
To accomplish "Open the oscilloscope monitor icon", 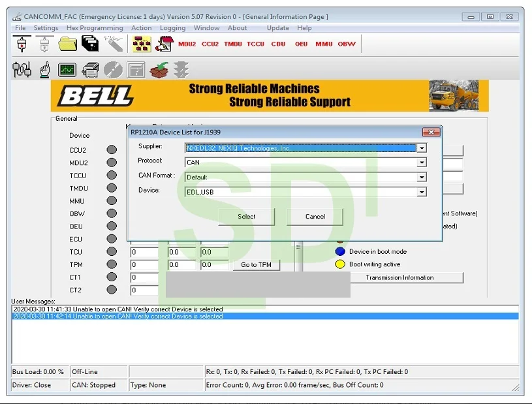I will tap(66, 69).
